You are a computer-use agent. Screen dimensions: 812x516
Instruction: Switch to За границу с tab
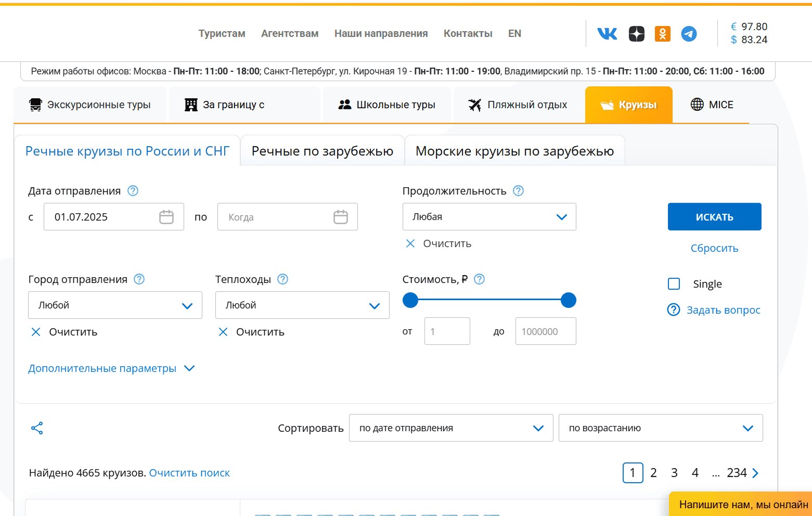tap(244, 105)
